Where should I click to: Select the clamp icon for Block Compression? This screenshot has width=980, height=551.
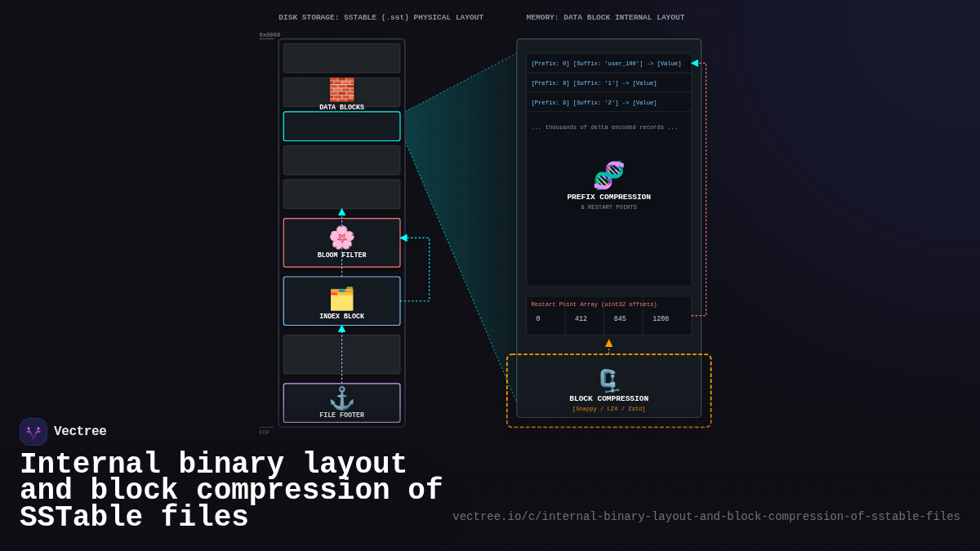click(x=608, y=379)
